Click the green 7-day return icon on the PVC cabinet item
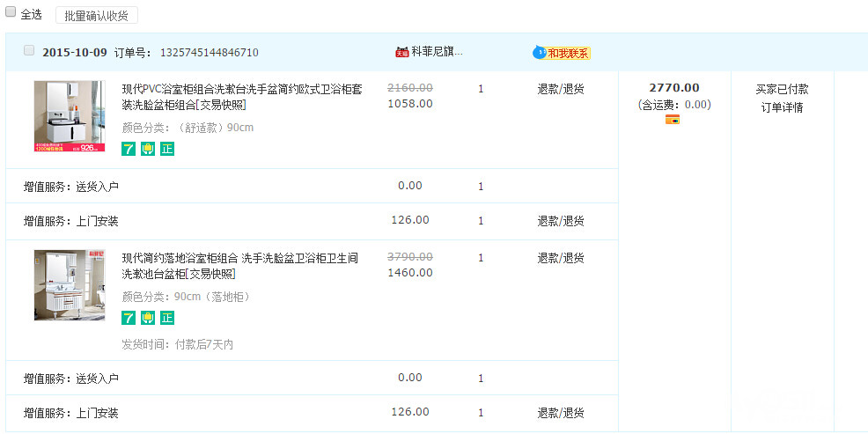The height and width of the screenshot is (434, 868). (x=129, y=148)
